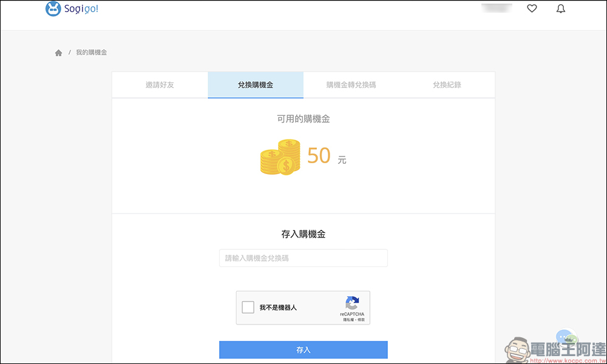607x364 pixels.
Task: Click the 存入購機金 section heading
Action: pyautogui.click(x=303, y=234)
